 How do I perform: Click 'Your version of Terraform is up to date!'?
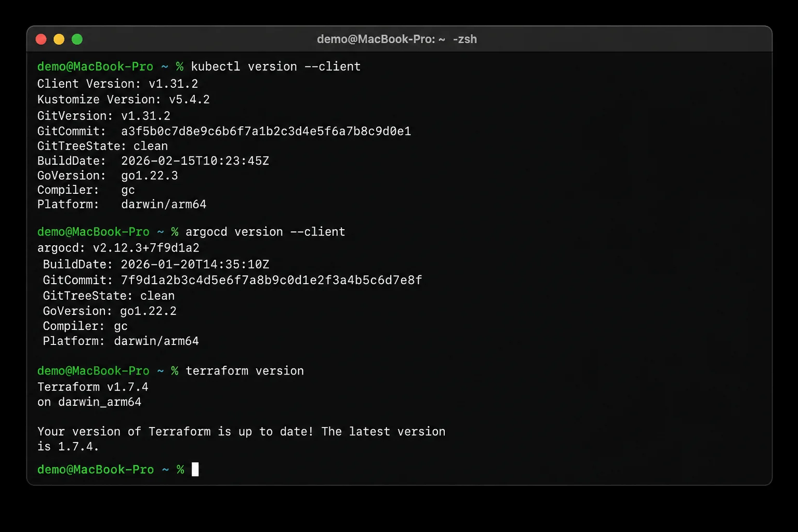tap(176, 432)
